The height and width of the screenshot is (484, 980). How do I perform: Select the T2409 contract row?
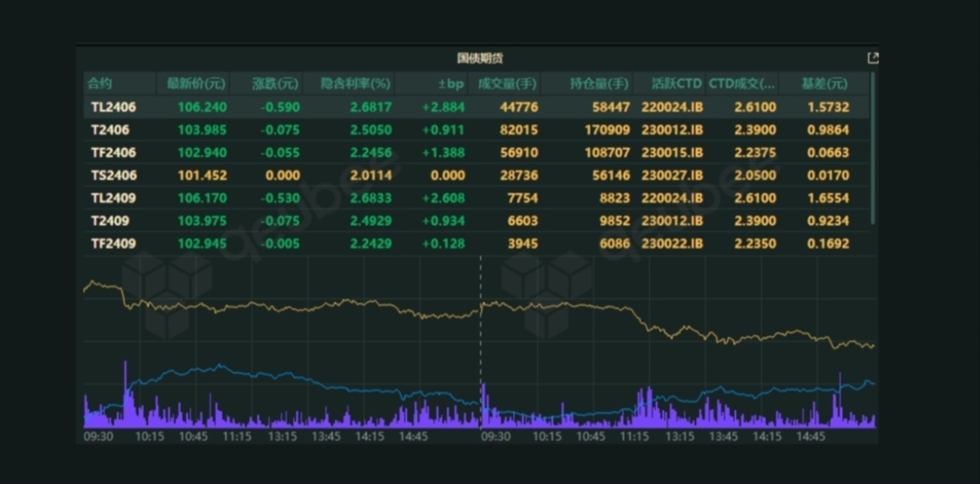(110, 221)
